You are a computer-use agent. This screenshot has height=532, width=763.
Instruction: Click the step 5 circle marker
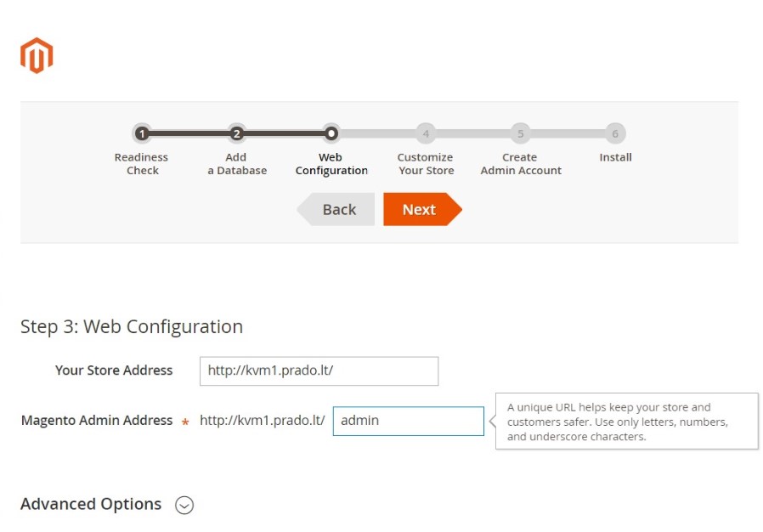coord(520,133)
